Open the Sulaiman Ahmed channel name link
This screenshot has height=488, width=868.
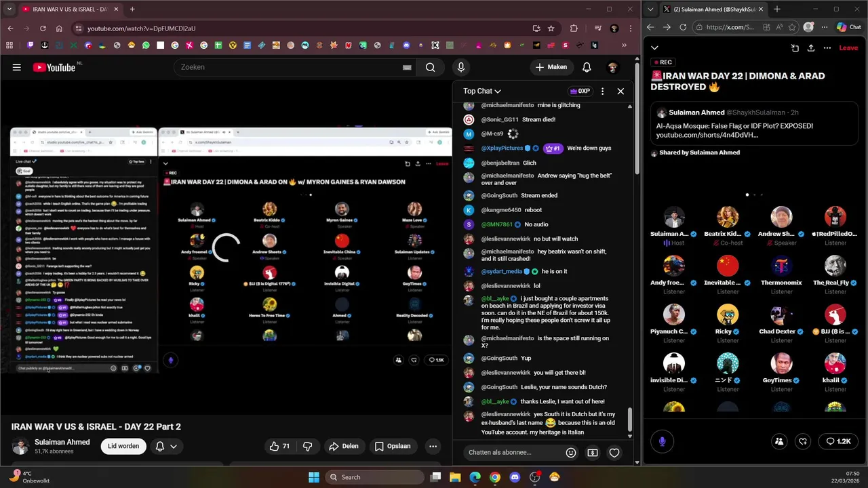[62, 442]
